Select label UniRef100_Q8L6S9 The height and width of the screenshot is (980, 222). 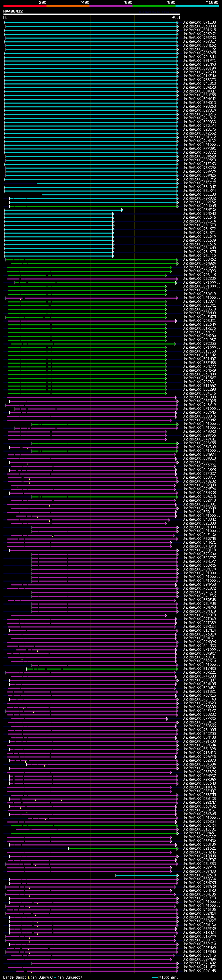point(199,241)
